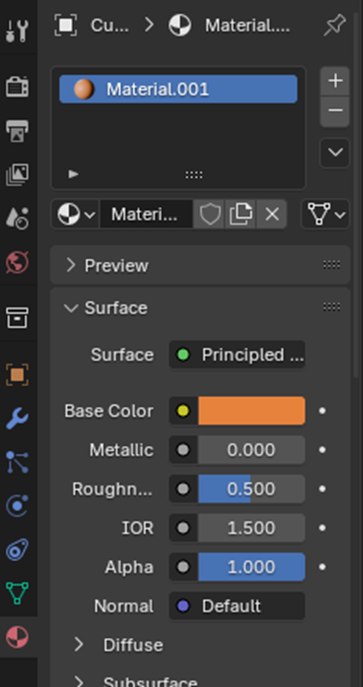Screen dimensions: 363x687
Task: Open the Output properties tab
Action: 18,131
